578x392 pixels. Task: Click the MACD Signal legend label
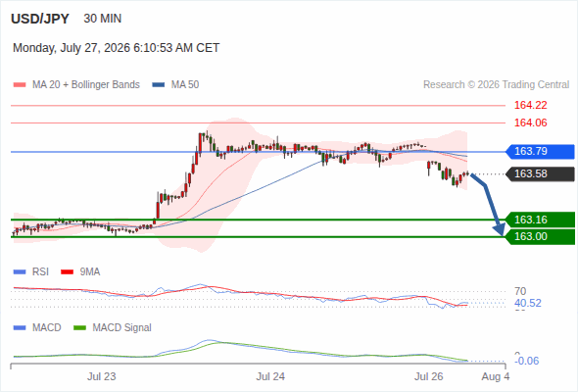[122, 328]
